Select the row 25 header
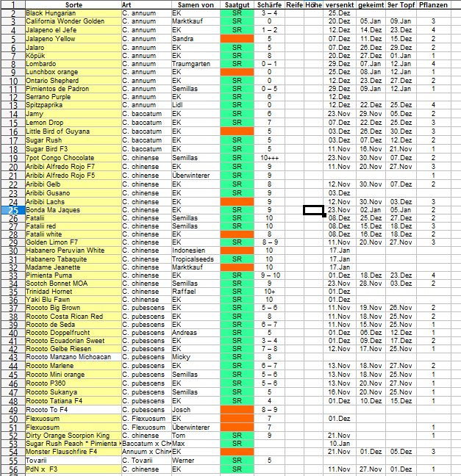 click(x=12, y=210)
